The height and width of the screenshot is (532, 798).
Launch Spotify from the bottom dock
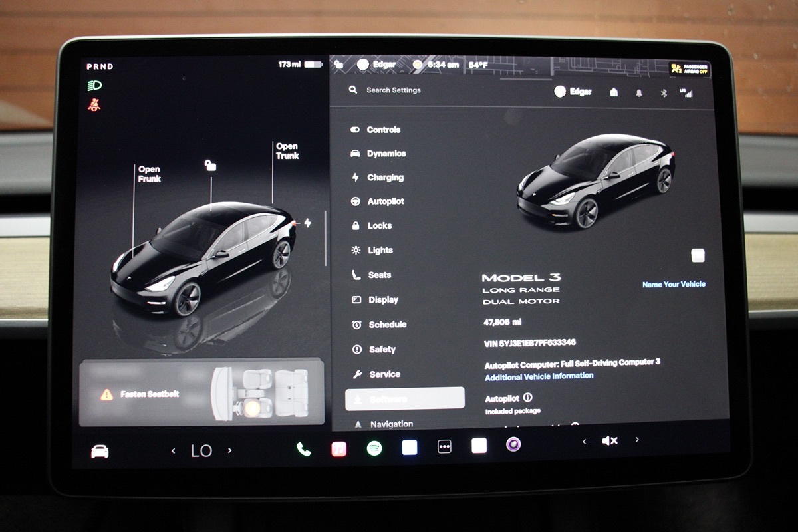point(374,448)
